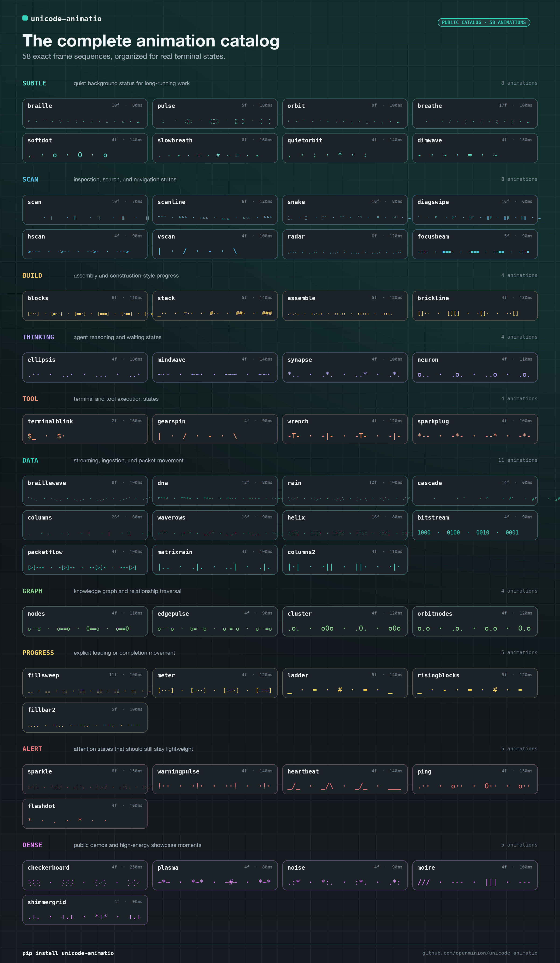The height and width of the screenshot is (963, 560).
Task: Select the pulse animation card
Action: pyautogui.click(x=215, y=113)
